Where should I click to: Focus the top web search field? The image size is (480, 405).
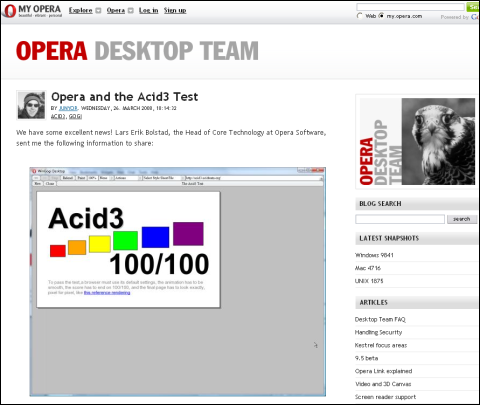(410, 7)
